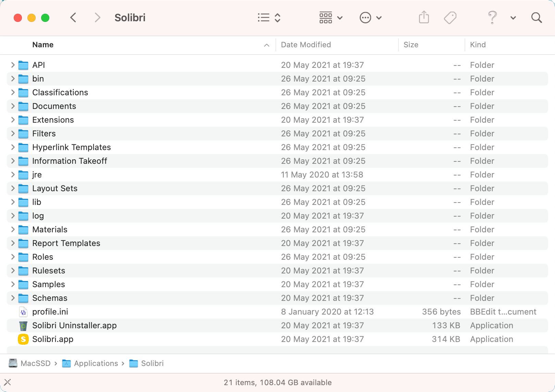Expand the log folder
This screenshot has width=555, height=392.
point(13,216)
